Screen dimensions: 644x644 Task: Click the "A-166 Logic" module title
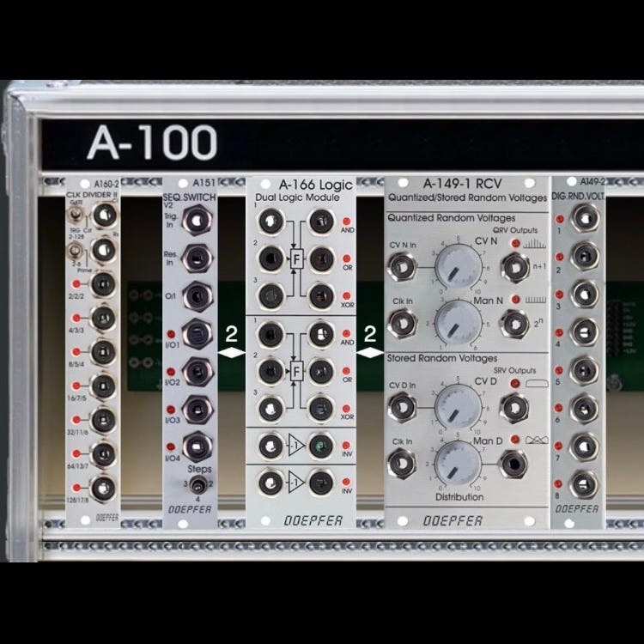(315, 185)
